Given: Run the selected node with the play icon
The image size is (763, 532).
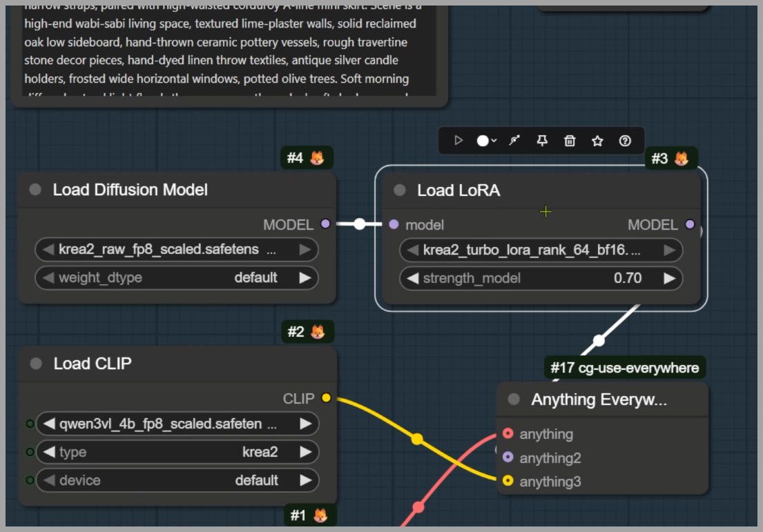Looking at the screenshot, I should (x=458, y=141).
